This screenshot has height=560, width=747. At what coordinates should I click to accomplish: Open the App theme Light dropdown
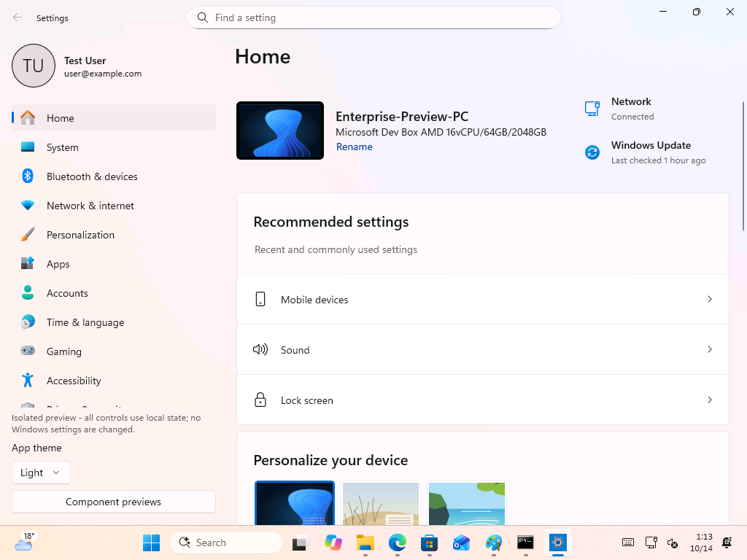(41, 472)
